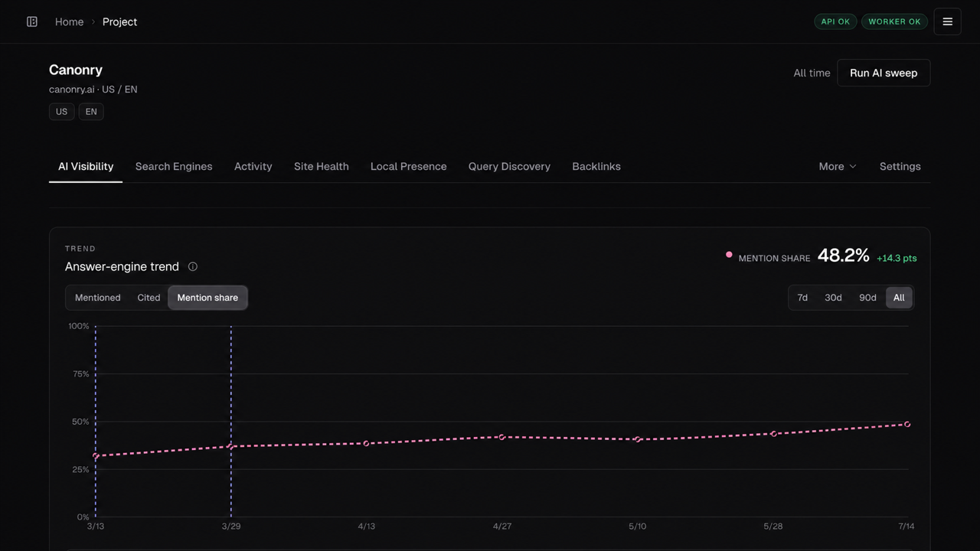Open the Search Engines tab

pos(174,166)
